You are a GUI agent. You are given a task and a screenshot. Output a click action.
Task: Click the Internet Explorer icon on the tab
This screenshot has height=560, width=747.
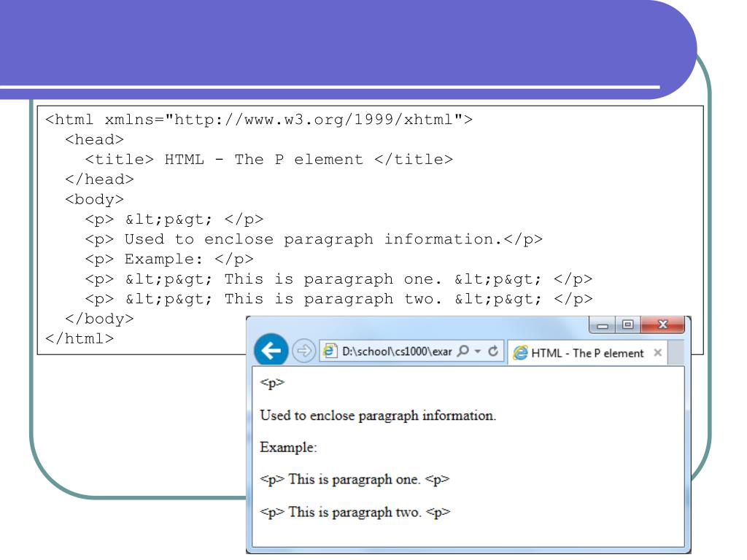pos(519,353)
